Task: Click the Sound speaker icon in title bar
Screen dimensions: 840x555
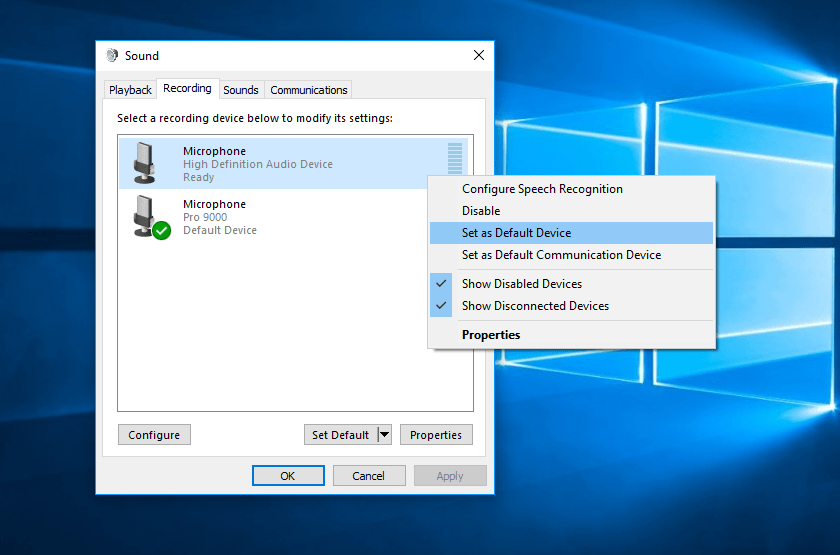Action: point(112,56)
